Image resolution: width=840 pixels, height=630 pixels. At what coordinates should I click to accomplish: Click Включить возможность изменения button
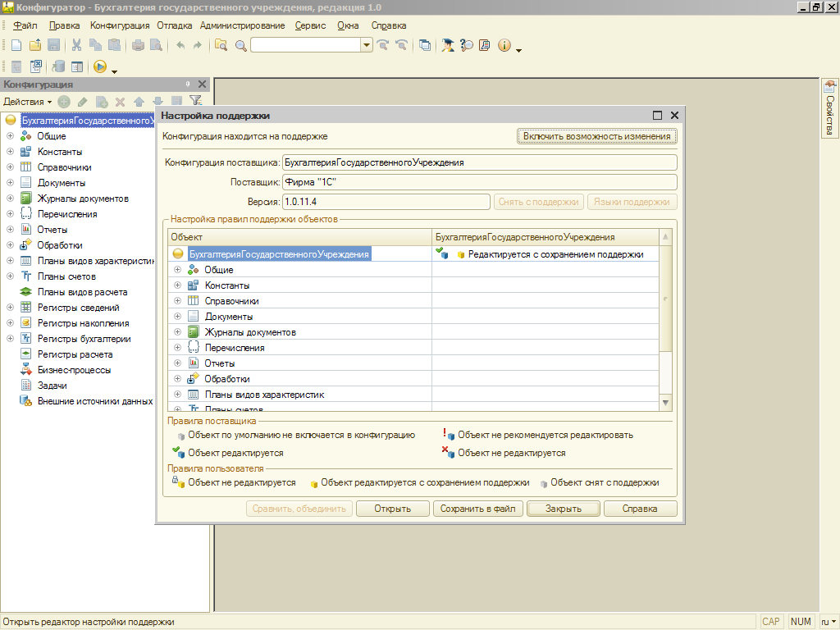coord(597,136)
